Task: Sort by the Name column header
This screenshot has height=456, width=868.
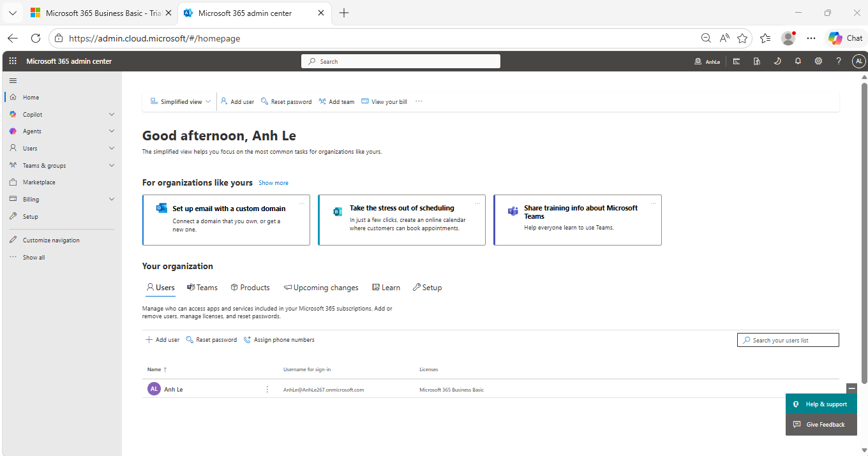Action: 157,369
